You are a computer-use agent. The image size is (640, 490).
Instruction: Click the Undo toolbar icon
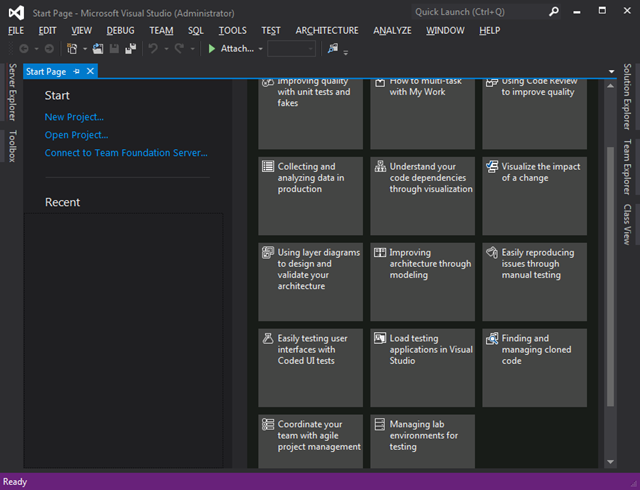pyautogui.click(x=153, y=48)
